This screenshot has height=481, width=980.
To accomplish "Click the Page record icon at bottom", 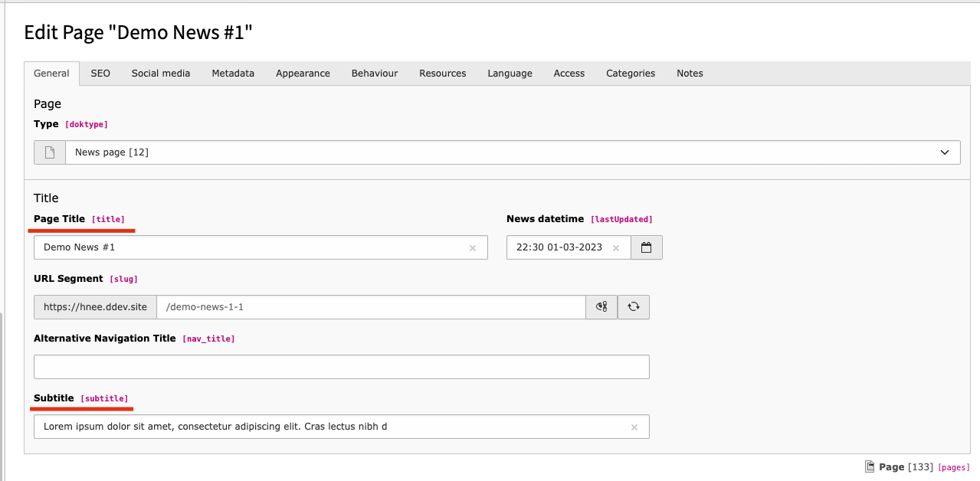I will tap(869, 466).
